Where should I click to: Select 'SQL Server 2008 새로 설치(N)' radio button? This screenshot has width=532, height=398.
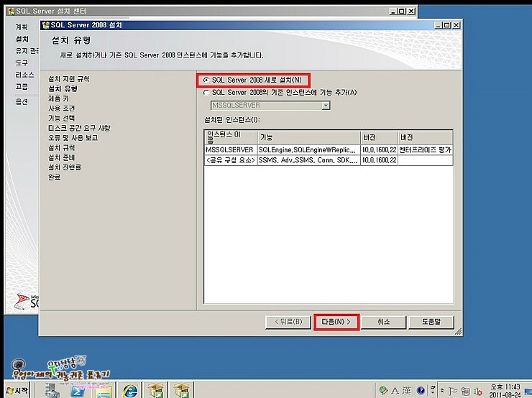coord(206,80)
